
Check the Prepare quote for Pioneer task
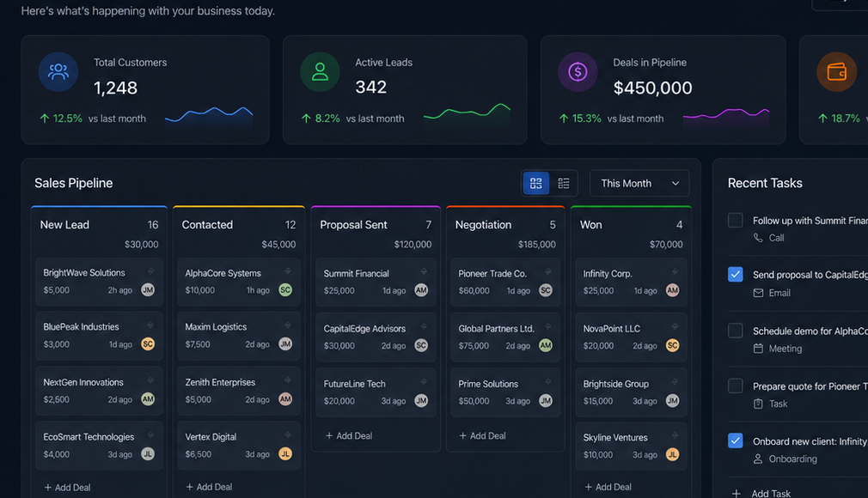click(x=735, y=386)
